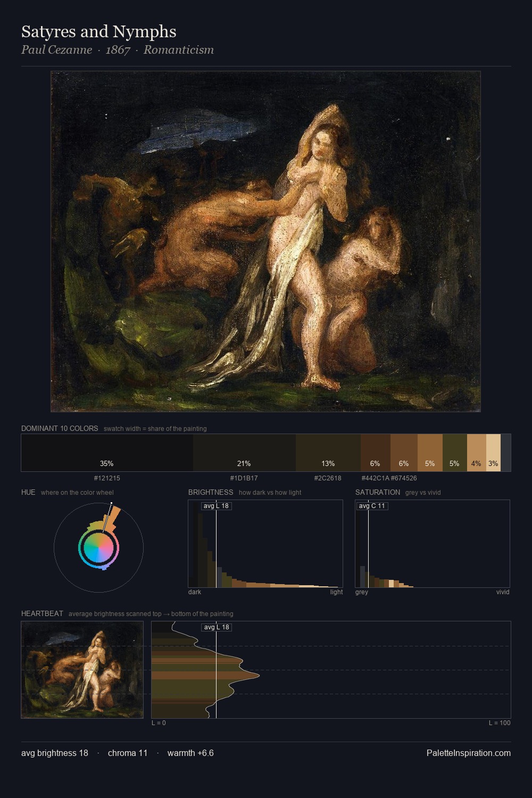This screenshot has width=532, height=798.
Task: Click the 'L = 0' axis label
Action: click(159, 723)
